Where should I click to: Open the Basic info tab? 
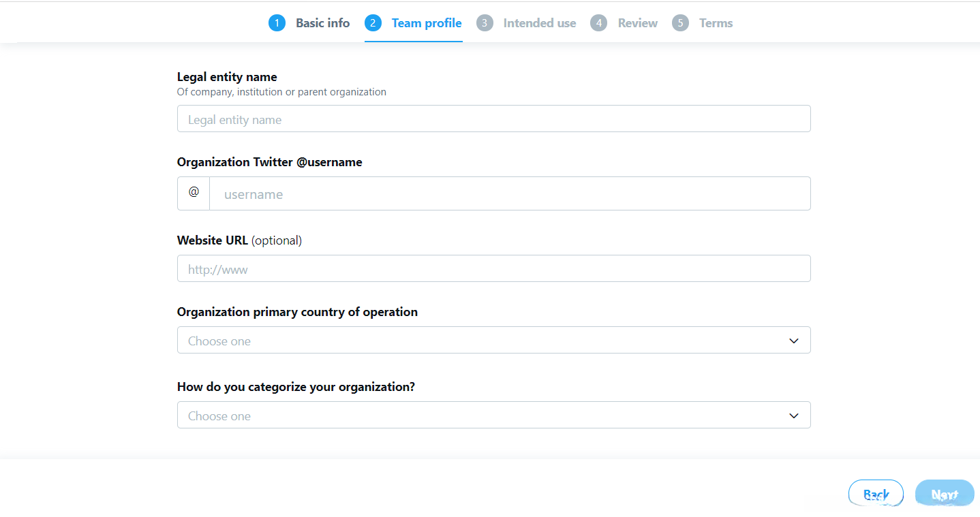[322, 23]
